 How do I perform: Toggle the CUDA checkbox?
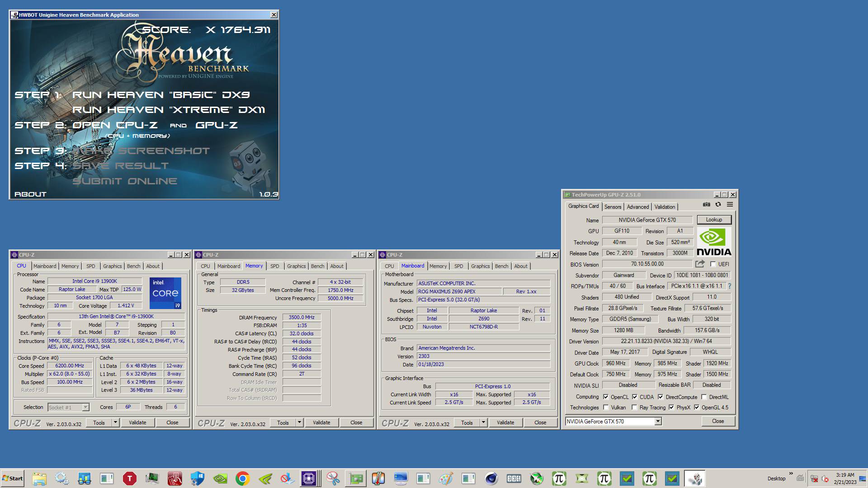click(x=635, y=397)
